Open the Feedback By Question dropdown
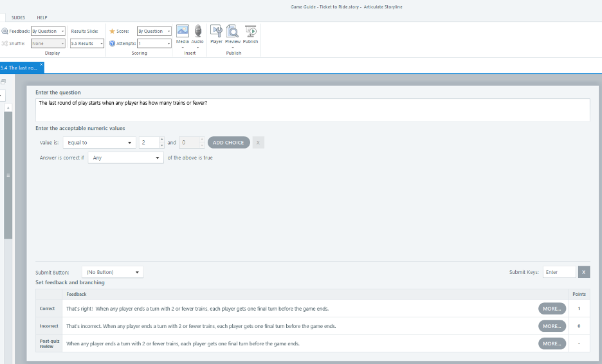 [48, 31]
